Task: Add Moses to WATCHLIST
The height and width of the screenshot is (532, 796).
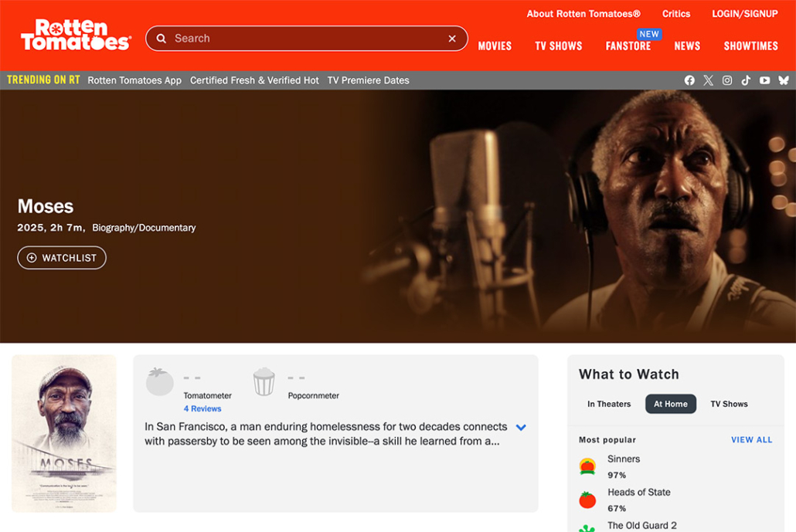Action: point(62,258)
